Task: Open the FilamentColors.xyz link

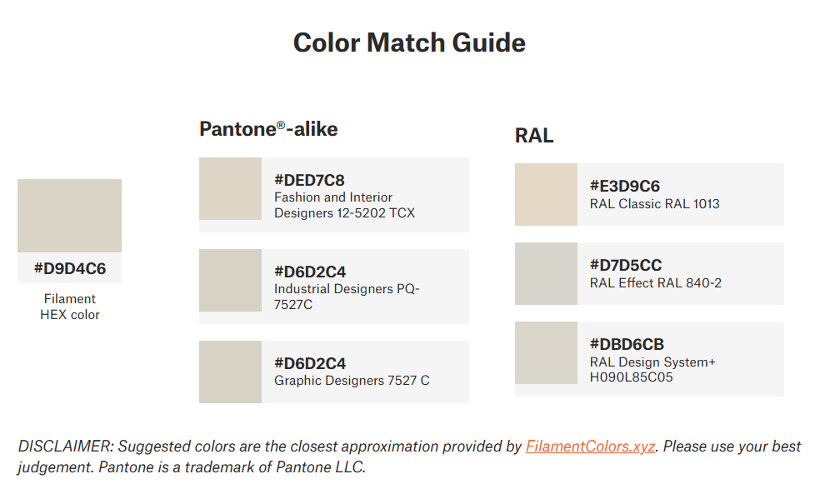Action: tap(590, 447)
